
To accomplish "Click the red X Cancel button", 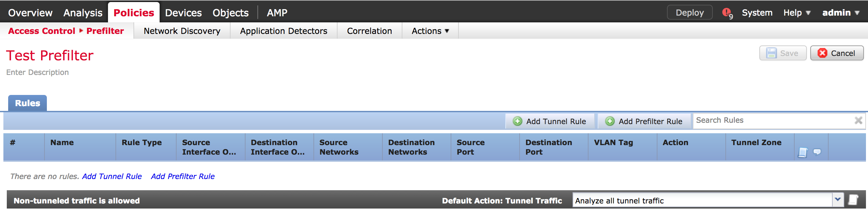I will coord(837,53).
